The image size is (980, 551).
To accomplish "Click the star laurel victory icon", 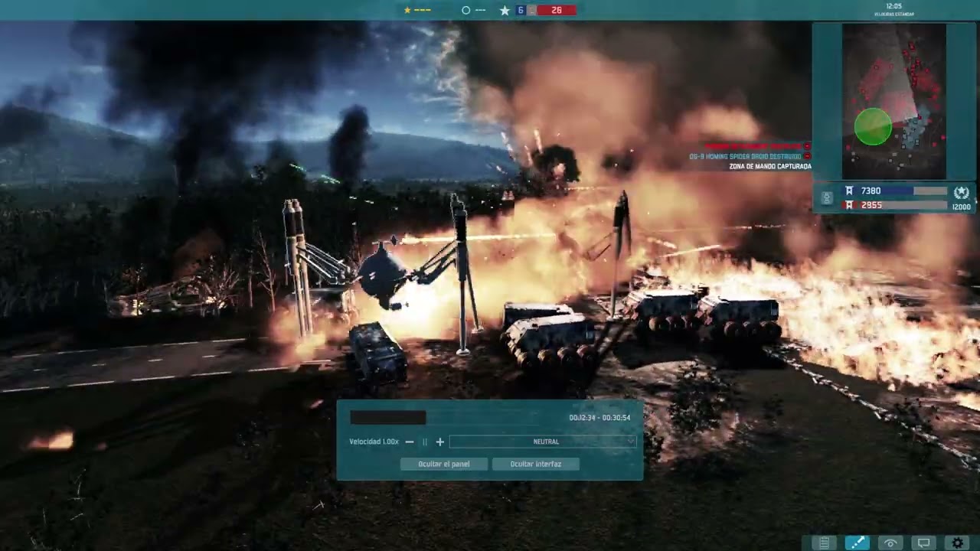I will coord(962,192).
